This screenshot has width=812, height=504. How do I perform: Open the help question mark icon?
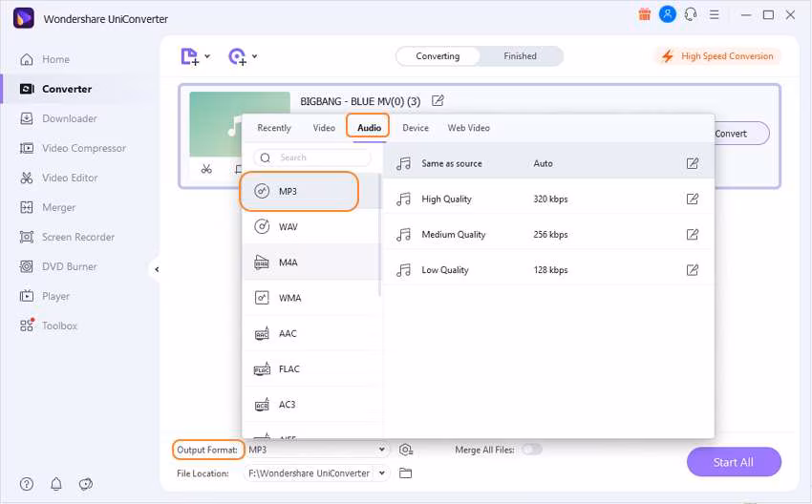point(27,484)
